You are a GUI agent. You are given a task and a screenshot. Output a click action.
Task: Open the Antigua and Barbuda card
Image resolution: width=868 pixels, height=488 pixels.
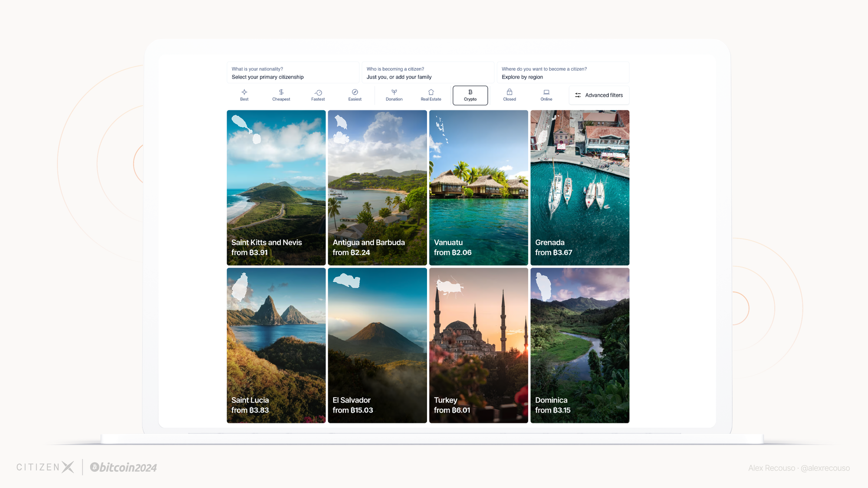tap(377, 187)
